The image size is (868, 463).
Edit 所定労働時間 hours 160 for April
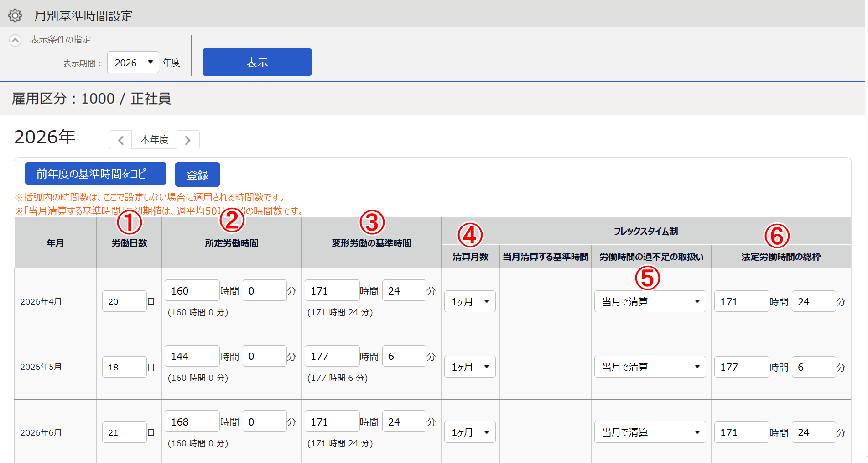(192, 290)
